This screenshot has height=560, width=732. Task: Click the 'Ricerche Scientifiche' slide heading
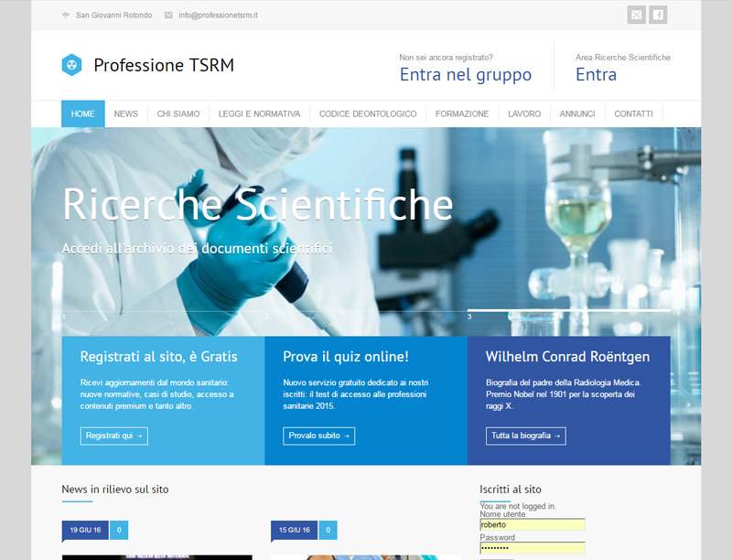coord(258,204)
